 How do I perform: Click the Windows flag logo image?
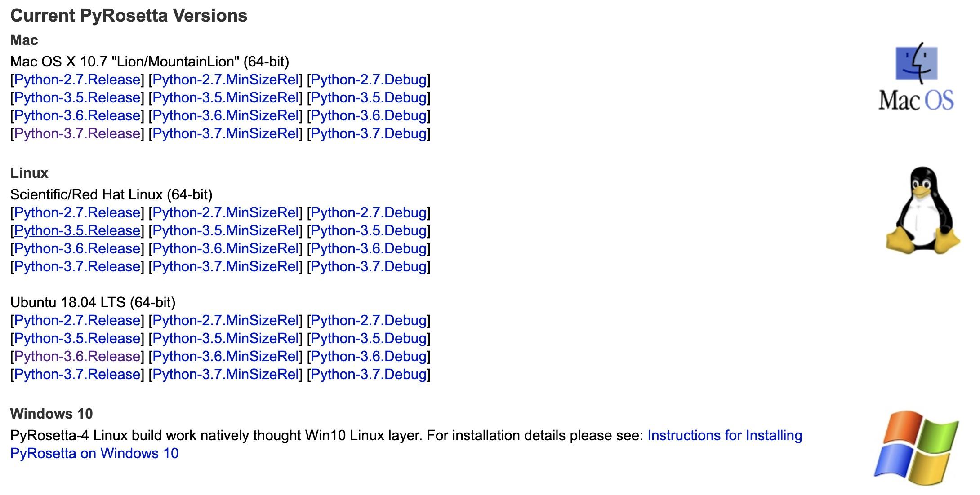click(916, 447)
